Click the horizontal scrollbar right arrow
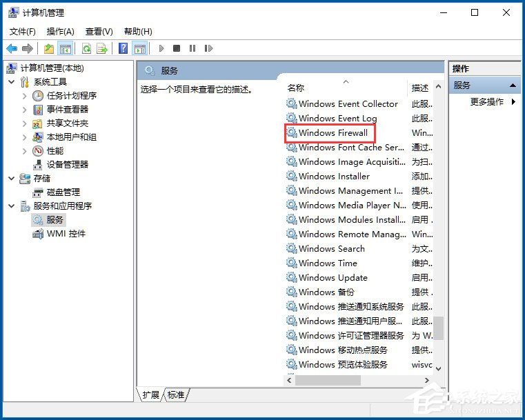This screenshot has width=525, height=420. pos(426,380)
